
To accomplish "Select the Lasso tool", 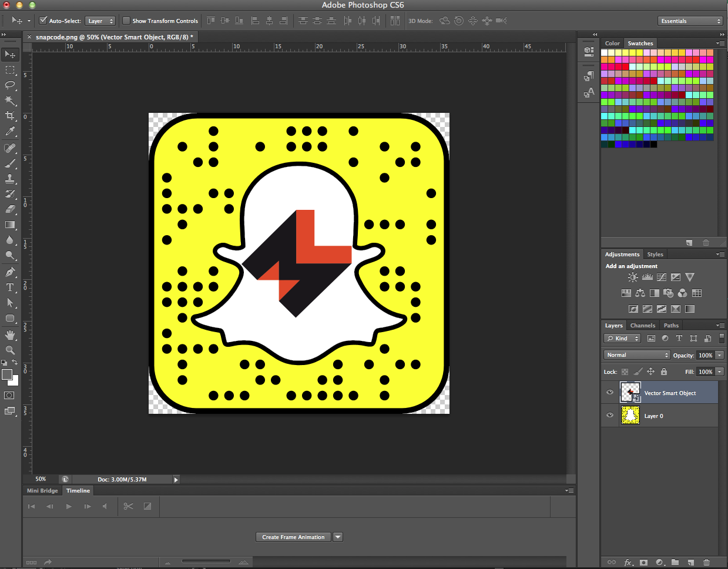I will tap(9, 85).
